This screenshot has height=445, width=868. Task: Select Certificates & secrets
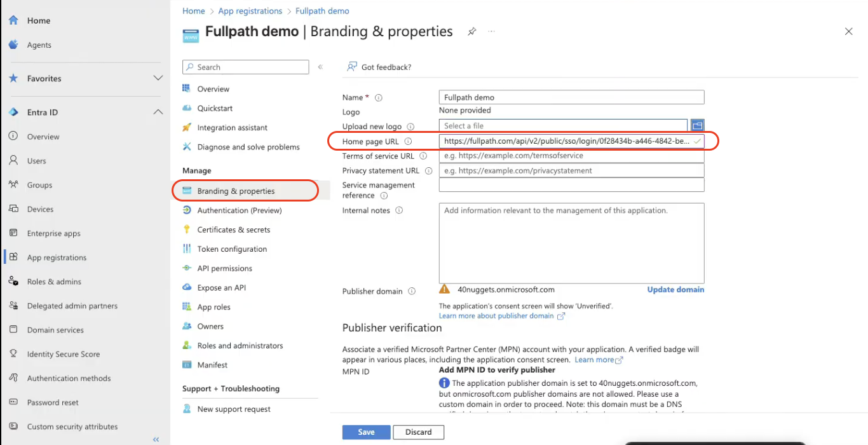point(233,229)
